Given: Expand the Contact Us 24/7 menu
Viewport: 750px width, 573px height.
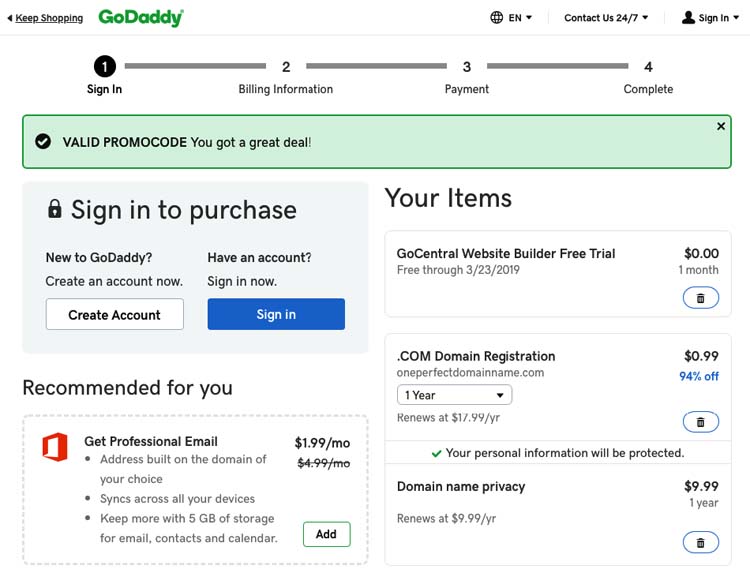Looking at the screenshot, I should coord(606,17).
